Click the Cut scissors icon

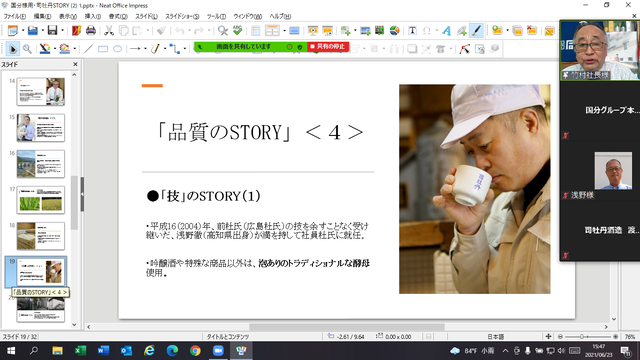(109, 31)
